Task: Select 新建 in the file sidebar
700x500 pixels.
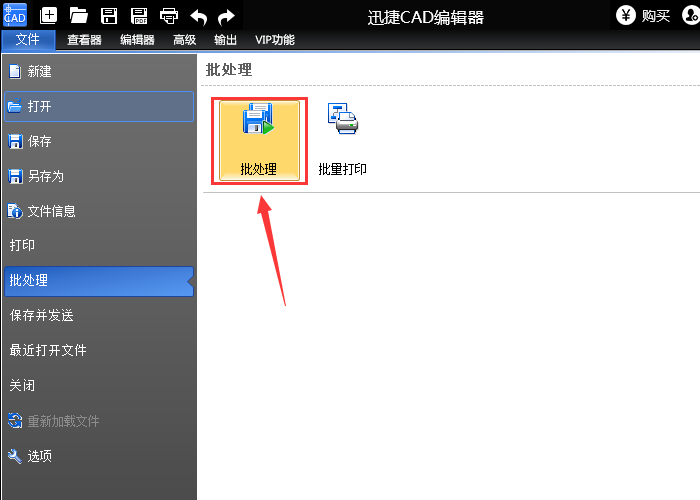Action: [x=40, y=72]
